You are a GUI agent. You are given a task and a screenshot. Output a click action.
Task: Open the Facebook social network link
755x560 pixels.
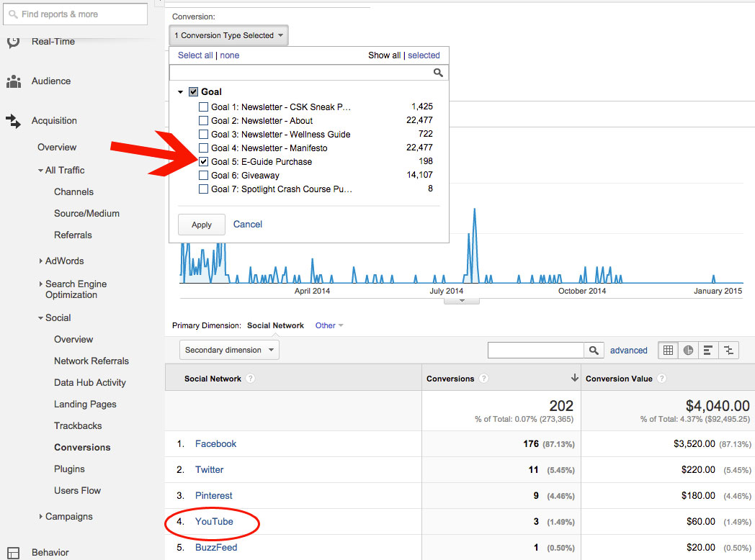(x=215, y=444)
